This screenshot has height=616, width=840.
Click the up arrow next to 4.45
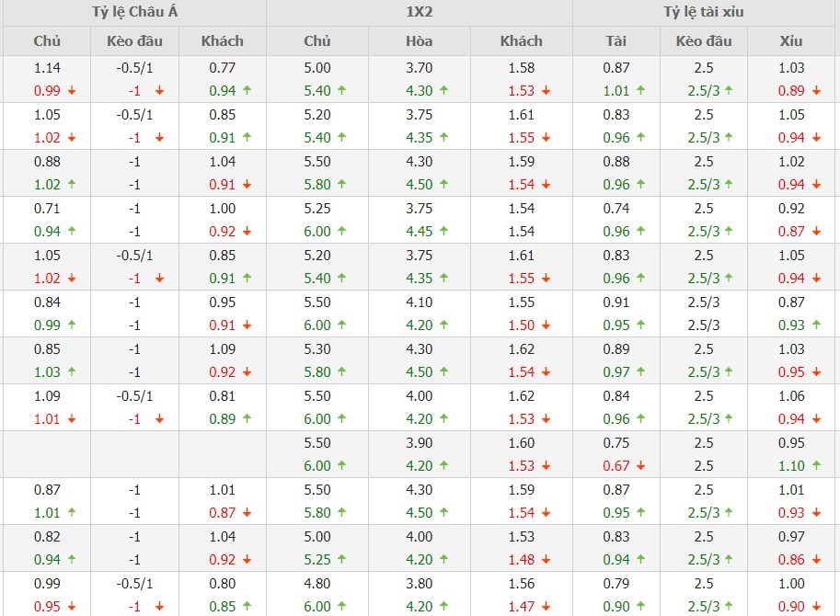(x=444, y=232)
